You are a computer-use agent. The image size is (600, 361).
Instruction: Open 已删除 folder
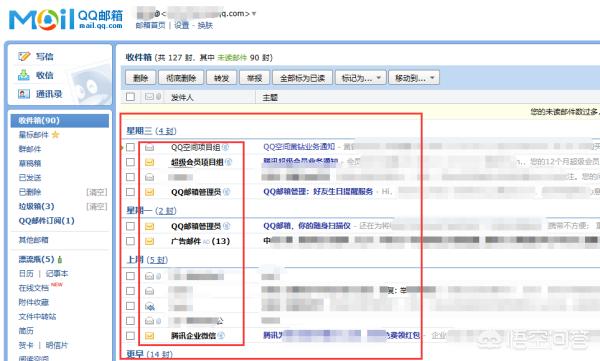pyautogui.click(x=30, y=192)
